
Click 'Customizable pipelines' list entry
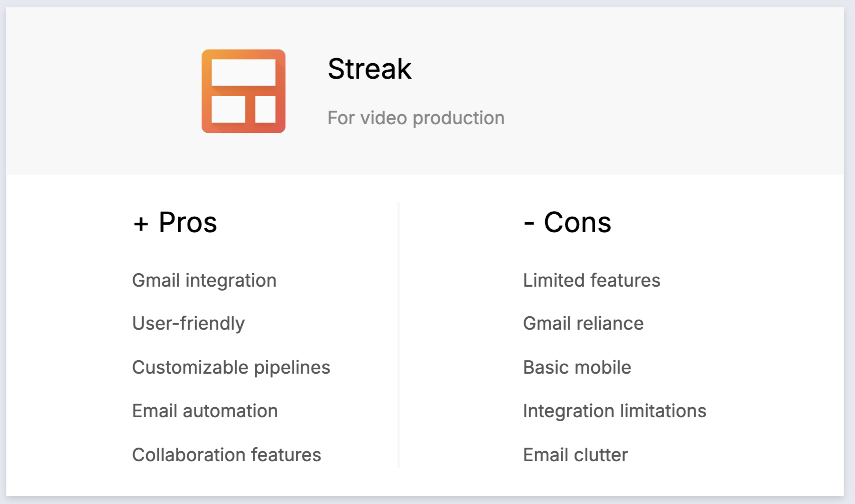click(x=231, y=368)
